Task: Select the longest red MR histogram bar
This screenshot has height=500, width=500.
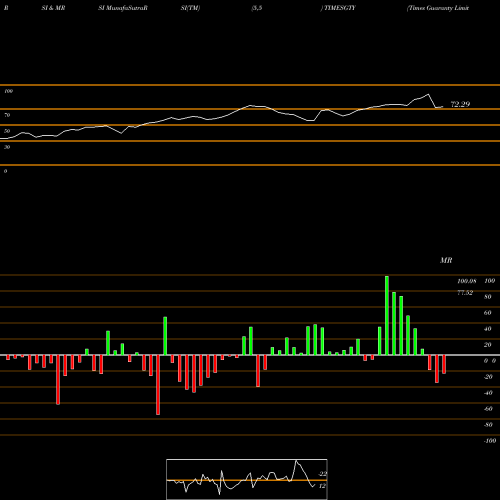Action: tap(158, 385)
